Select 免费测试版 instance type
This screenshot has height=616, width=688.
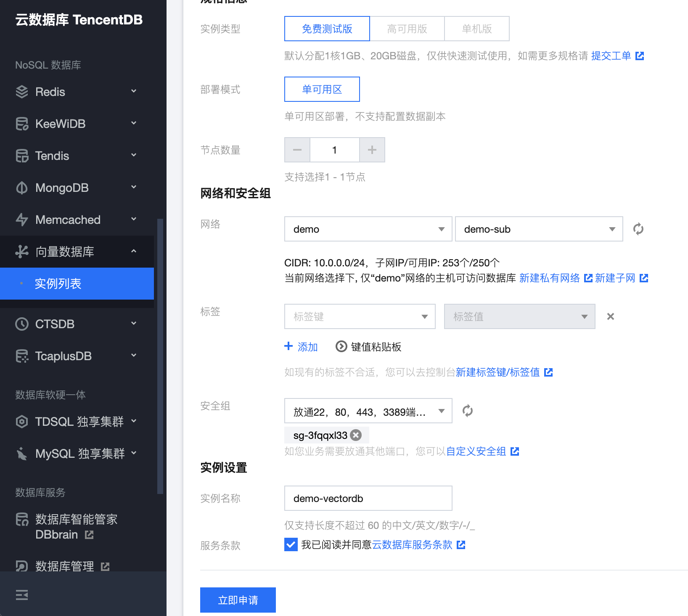click(327, 29)
